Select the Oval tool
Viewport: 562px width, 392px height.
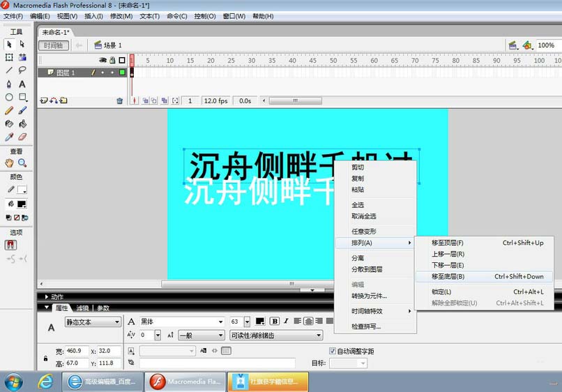(9, 97)
